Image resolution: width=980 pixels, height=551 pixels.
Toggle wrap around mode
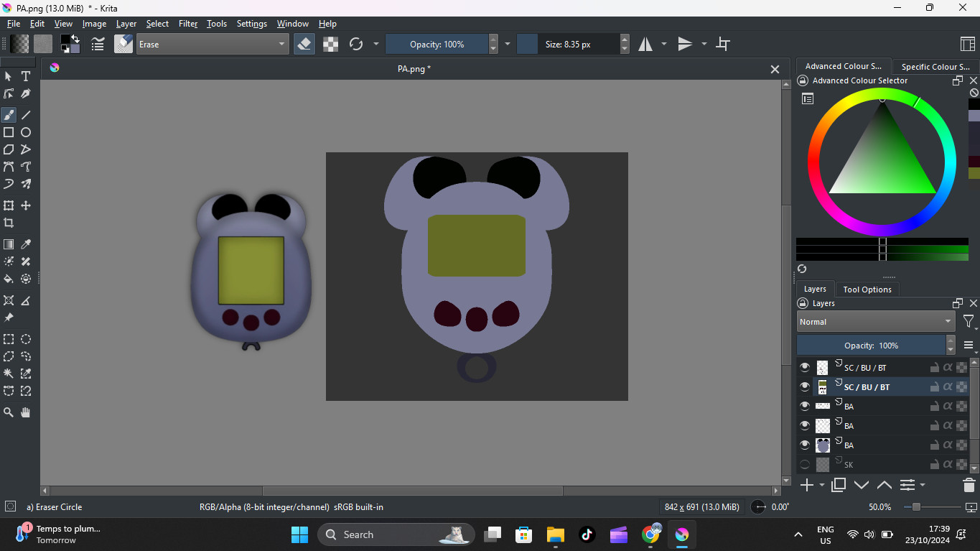(x=724, y=44)
